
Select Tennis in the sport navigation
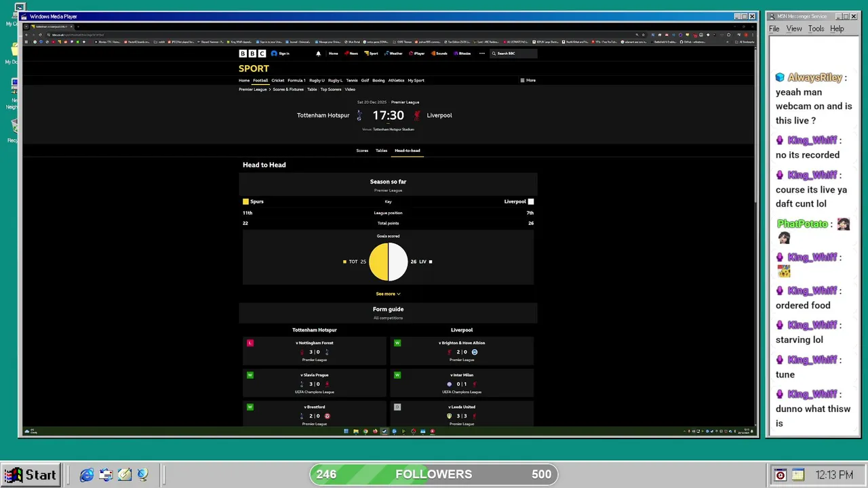352,81
